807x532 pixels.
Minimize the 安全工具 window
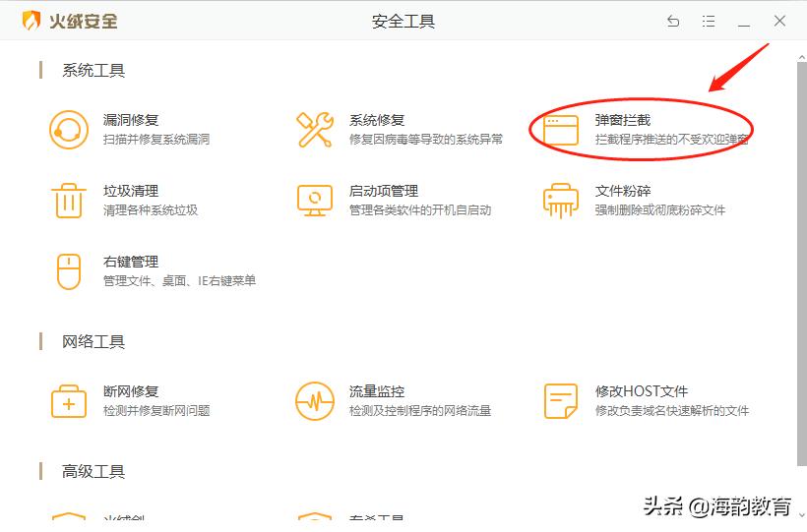[744, 25]
